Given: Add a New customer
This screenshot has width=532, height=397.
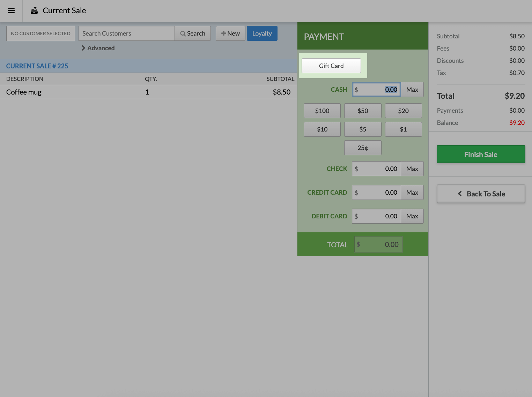Looking at the screenshot, I should [230, 33].
